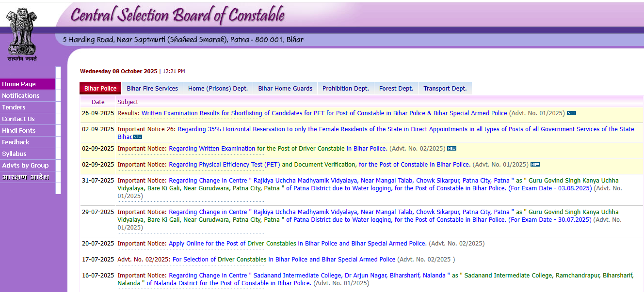Screen dimensions: 644x292
Task: Click NEW badge beside PET Document Verification notice
Action: click(535, 165)
